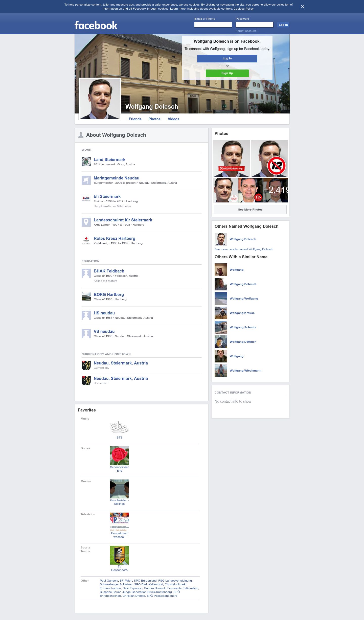
Task: Click the SV Gössendorf team crest
Action: tap(119, 555)
